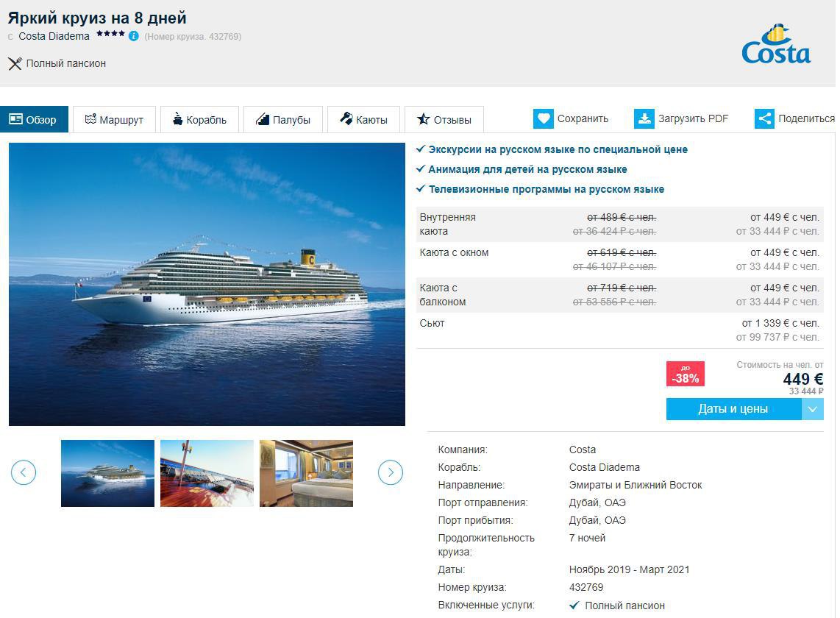Click the Costa Diadema ship name in header
The height and width of the screenshot is (618, 840).
pos(54,36)
